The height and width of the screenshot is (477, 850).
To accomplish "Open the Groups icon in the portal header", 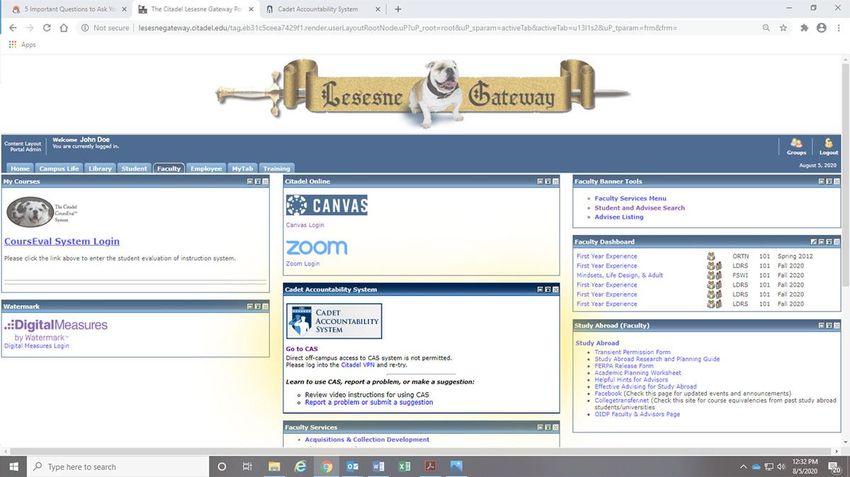I will click(x=796, y=146).
